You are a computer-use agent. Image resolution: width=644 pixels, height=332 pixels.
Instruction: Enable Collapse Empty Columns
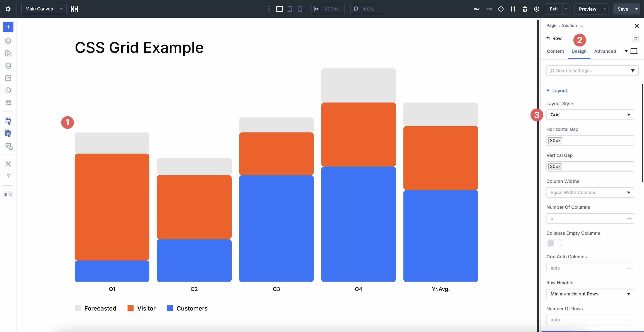(x=554, y=243)
